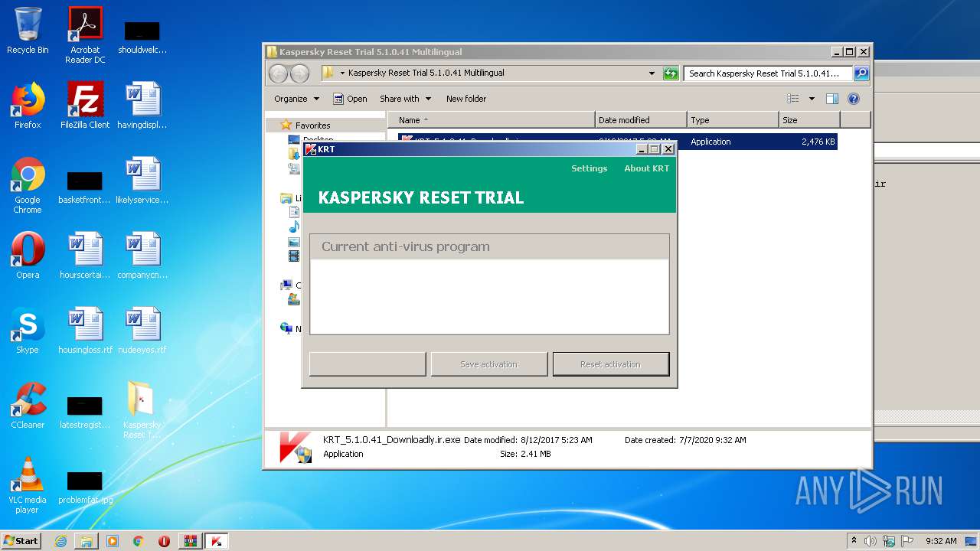Screen dimensions: 980x551
Task: Select likelyservice Word document icon
Action: (142, 181)
